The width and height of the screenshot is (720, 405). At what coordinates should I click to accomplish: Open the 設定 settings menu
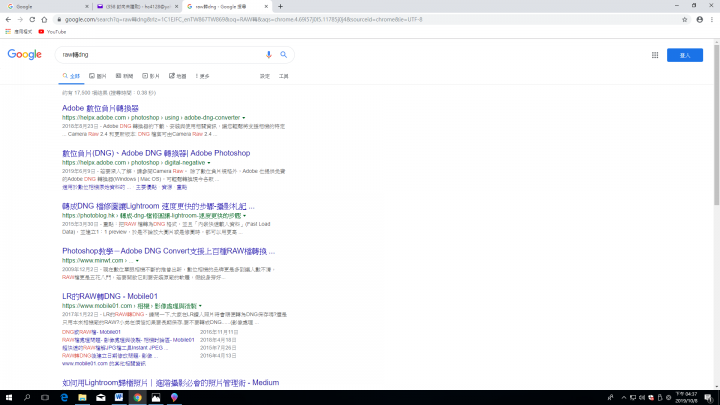[265, 76]
